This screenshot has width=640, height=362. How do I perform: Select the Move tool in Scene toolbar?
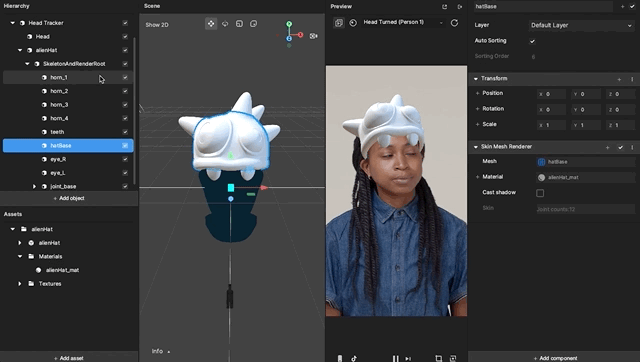(x=211, y=24)
